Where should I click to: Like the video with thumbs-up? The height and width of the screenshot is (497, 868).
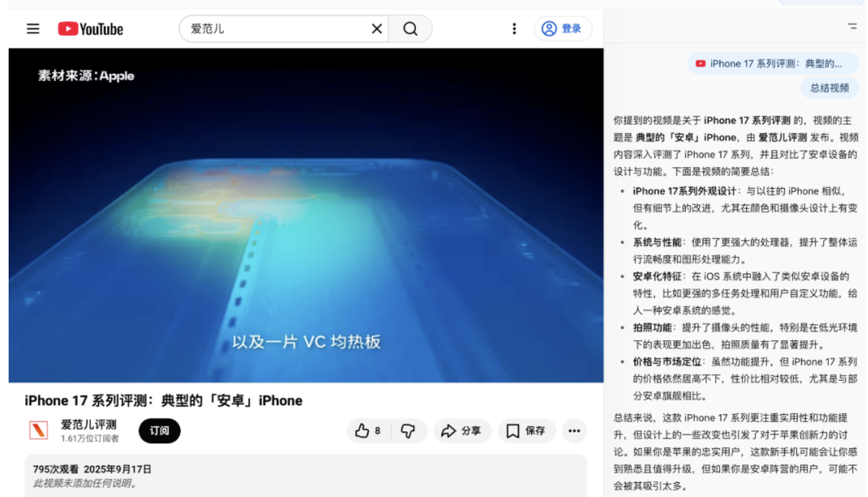point(369,431)
